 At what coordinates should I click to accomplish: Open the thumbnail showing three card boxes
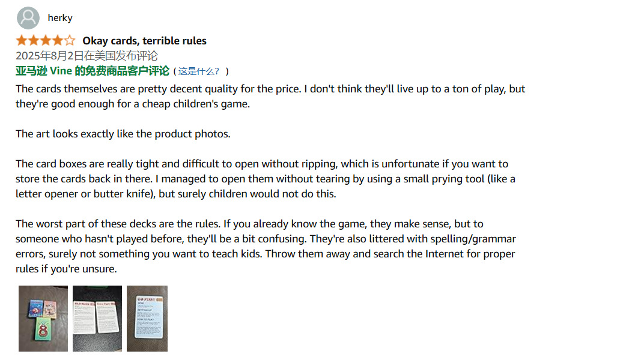pos(43,318)
